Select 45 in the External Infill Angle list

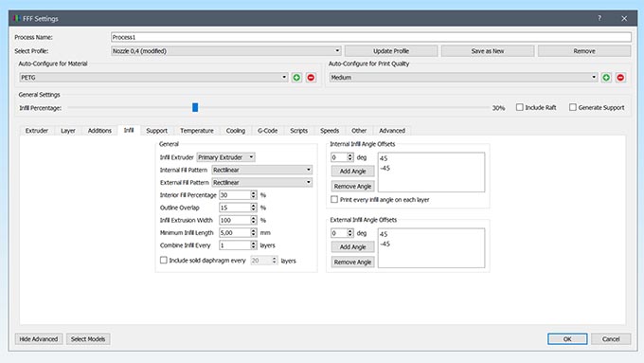click(384, 234)
